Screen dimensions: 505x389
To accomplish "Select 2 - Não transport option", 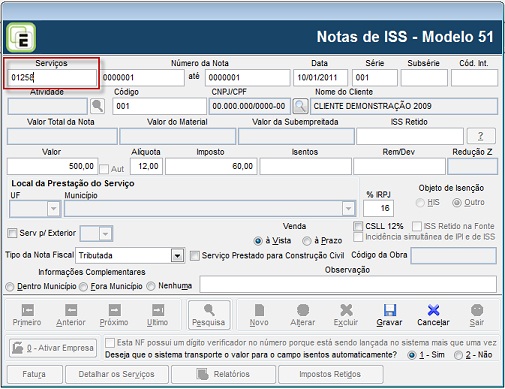I will (459, 355).
